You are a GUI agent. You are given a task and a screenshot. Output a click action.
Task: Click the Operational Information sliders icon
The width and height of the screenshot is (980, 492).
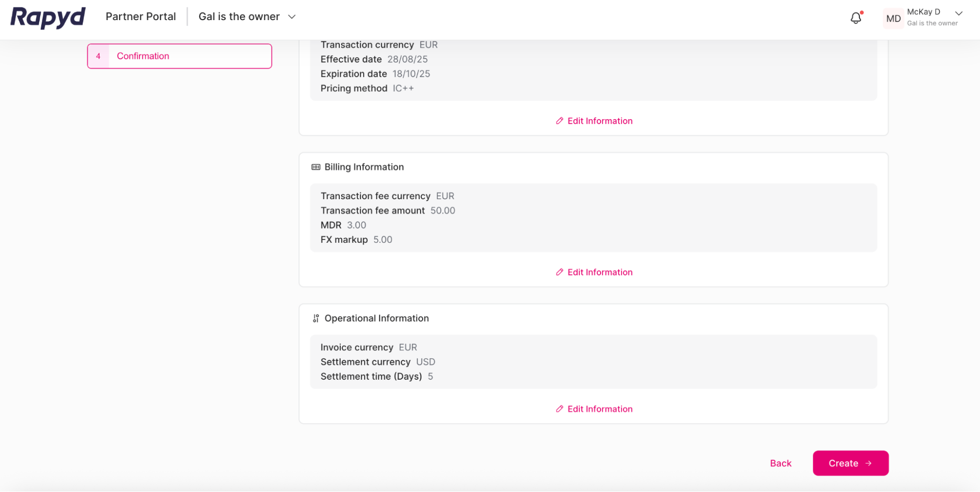point(316,318)
